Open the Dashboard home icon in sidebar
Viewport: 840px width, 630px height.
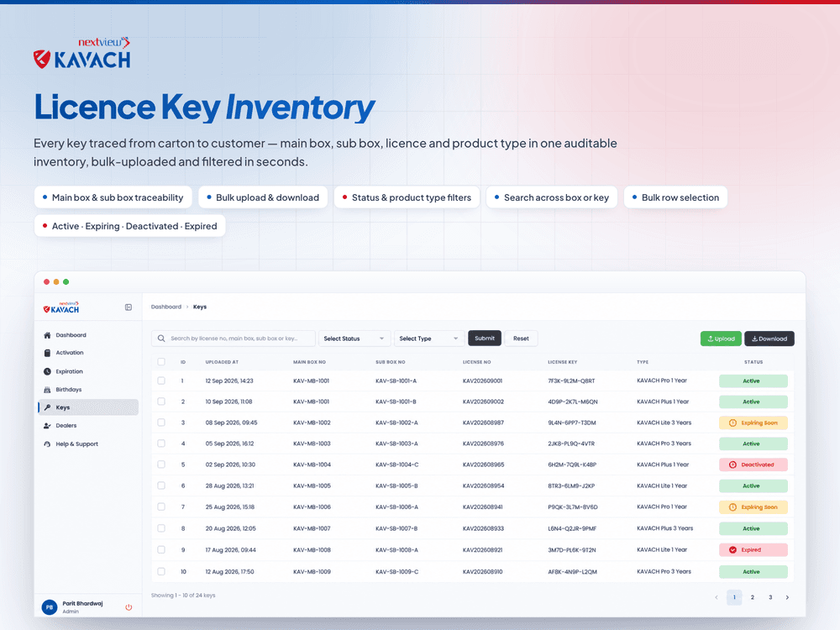[x=47, y=335]
